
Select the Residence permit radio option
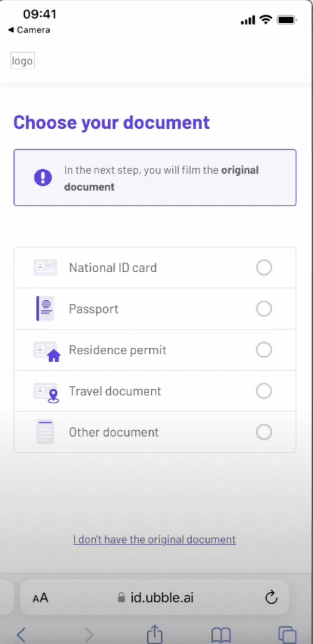click(x=264, y=350)
